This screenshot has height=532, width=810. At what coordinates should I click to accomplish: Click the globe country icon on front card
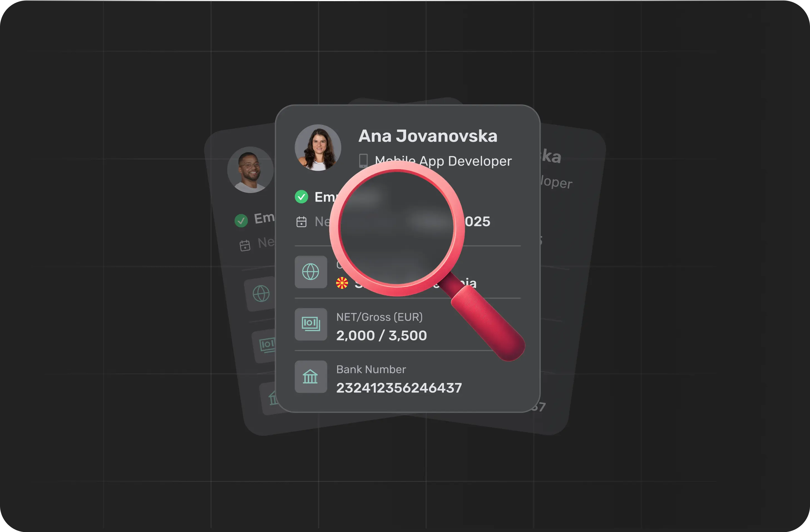[x=310, y=272]
